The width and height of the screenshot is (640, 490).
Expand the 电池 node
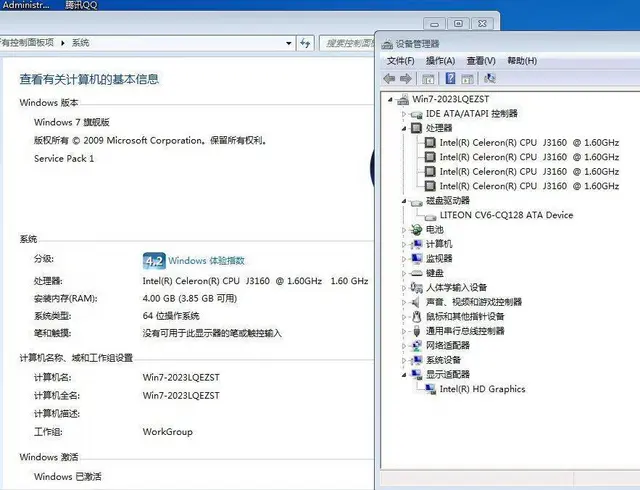(x=404, y=230)
